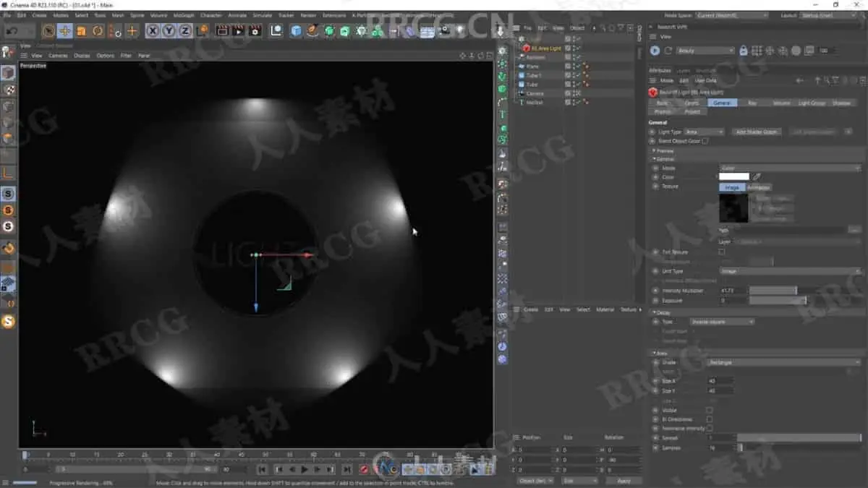The width and height of the screenshot is (868, 488).
Task: Open the area Shape Rectangle dropdown
Action: click(784, 362)
